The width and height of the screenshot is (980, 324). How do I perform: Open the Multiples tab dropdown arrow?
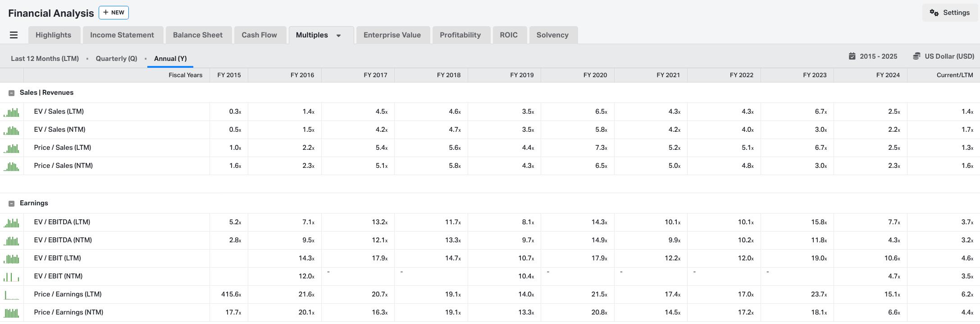tap(338, 36)
